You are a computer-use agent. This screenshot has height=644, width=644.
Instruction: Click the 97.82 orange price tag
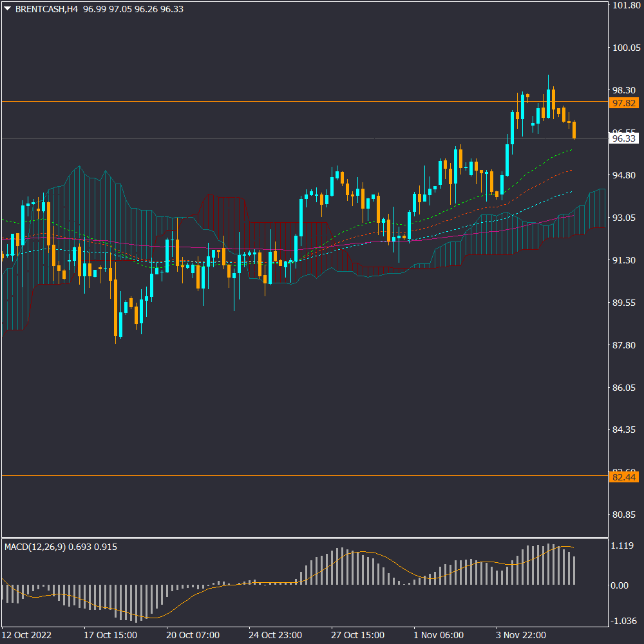(x=623, y=103)
